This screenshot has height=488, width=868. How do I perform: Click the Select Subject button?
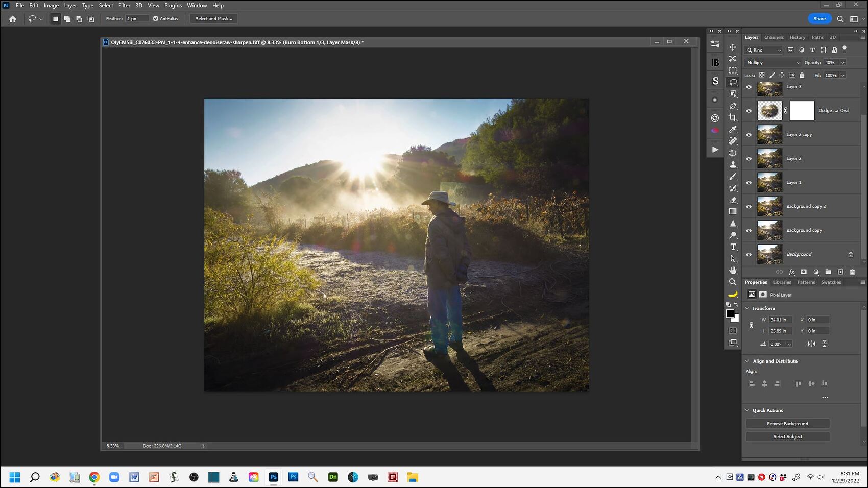click(787, 436)
